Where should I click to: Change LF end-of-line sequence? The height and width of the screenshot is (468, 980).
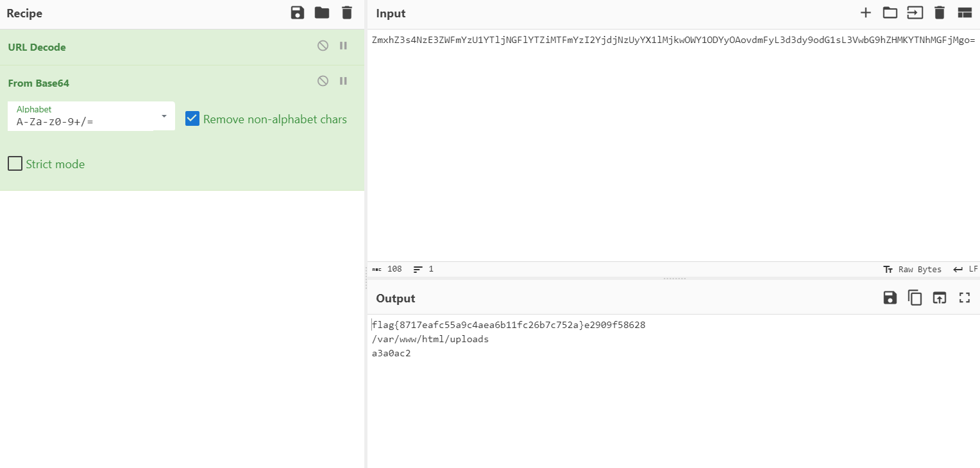[x=965, y=269]
